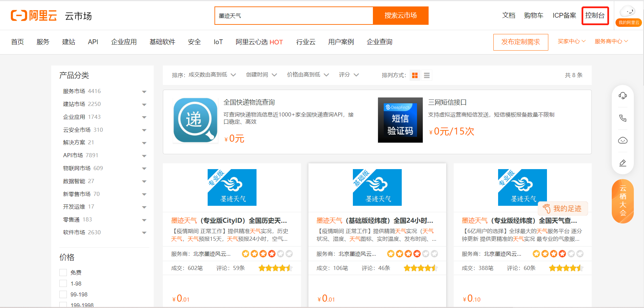Open the 价格由高到低 sort dropdown
Screen dimensions: 644x308
pos(308,75)
